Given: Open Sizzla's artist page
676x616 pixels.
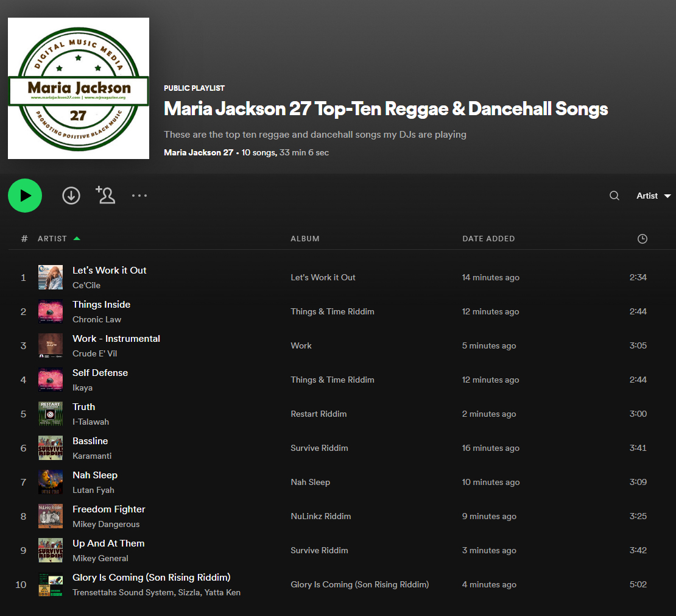Looking at the screenshot, I should 189,592.
